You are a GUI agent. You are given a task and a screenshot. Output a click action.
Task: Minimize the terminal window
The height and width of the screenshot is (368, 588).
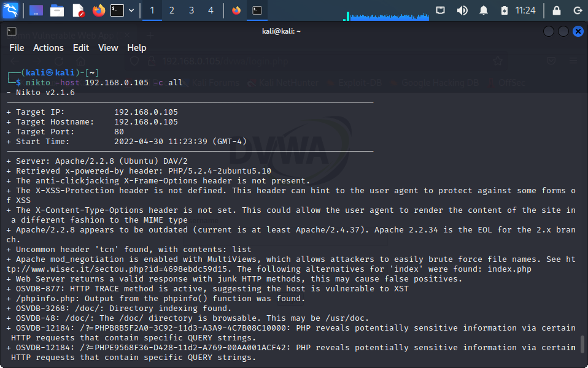coord(549,31)
